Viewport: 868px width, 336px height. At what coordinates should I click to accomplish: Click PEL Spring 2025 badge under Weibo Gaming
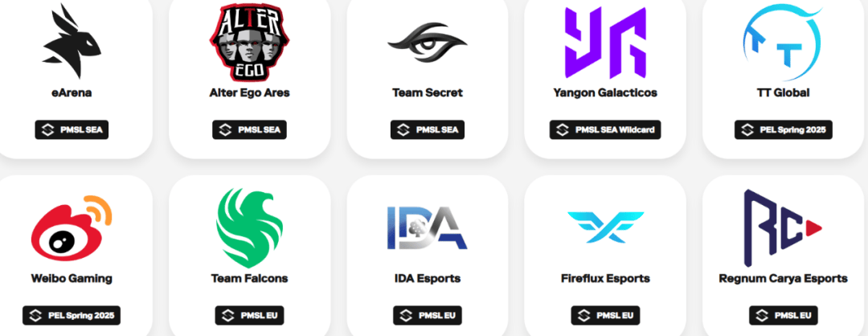(x=72, y=316)
